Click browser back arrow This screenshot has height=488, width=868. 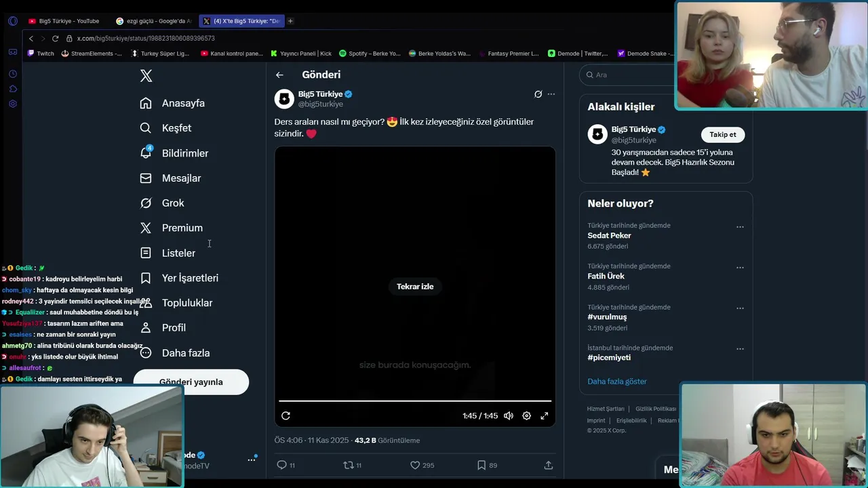click(31, 39)
